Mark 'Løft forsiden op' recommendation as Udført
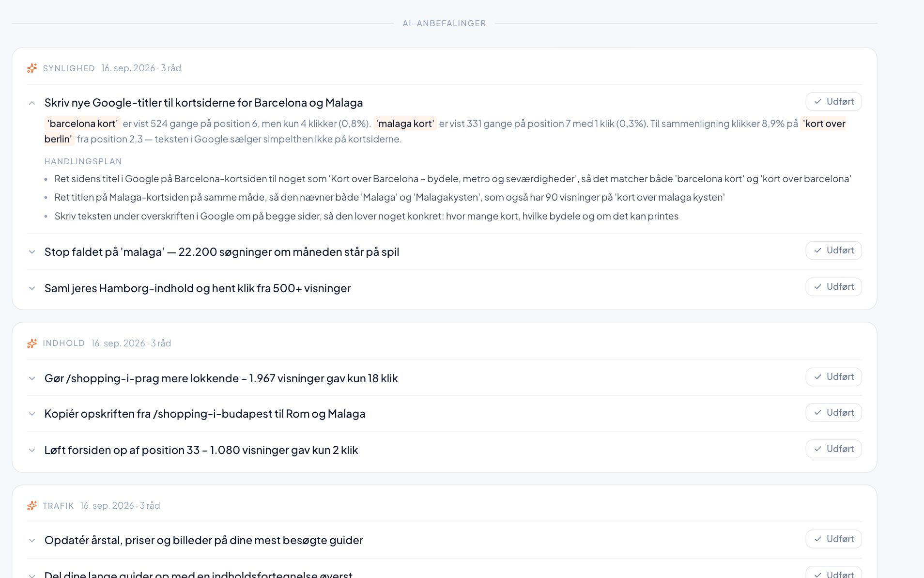This screenshot has height=578, width=924. tap(833, 449)
